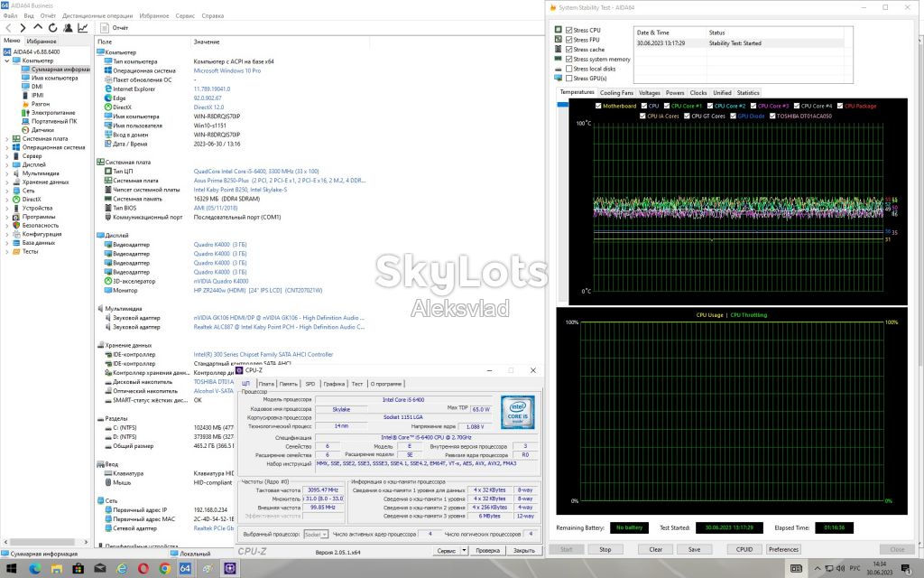This screenshot has width=924, height=578.
Task: Select DMI in the computer tree
Action: click(x=37, y=86)
